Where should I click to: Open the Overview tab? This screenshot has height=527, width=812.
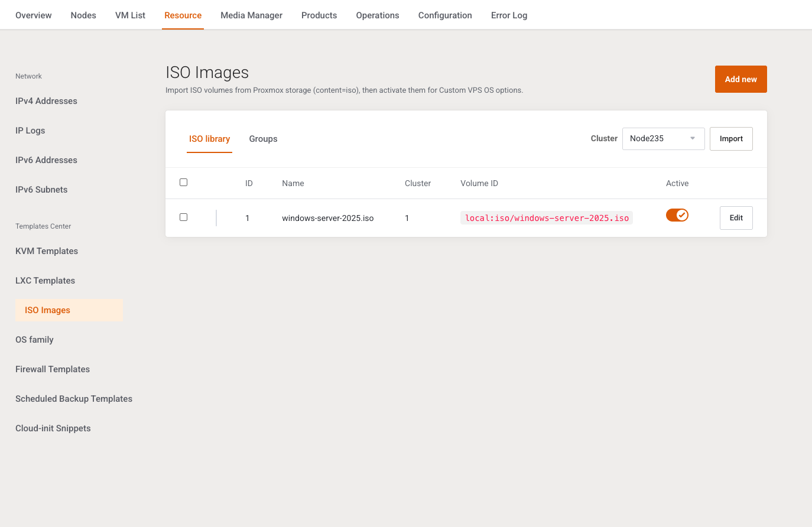coord(34,15)
